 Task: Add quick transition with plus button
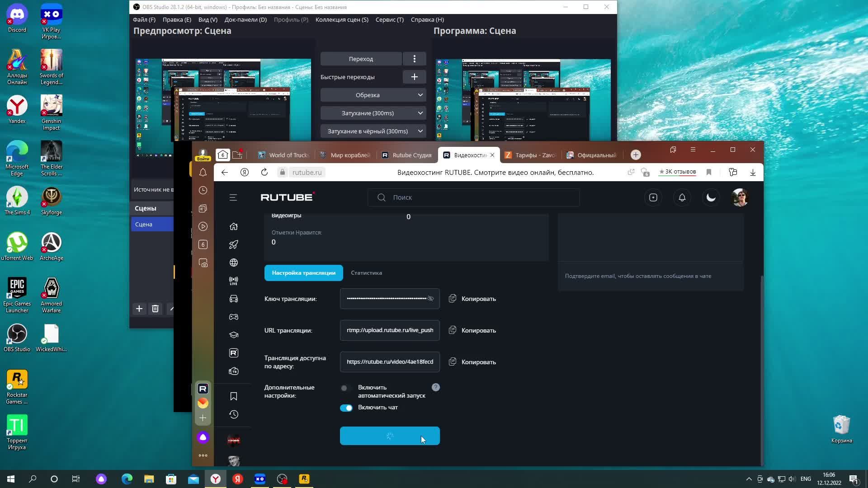(x=414, y=77)
